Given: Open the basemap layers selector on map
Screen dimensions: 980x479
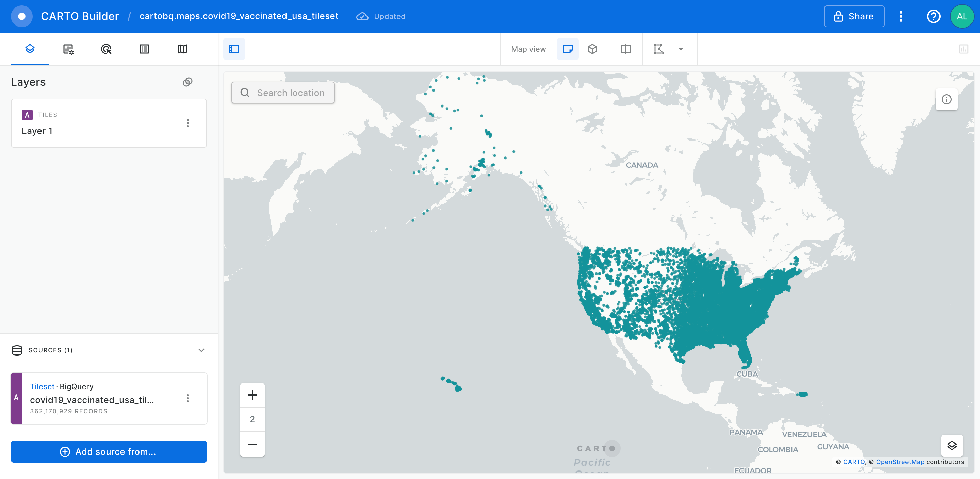Looking at the screenshot, I should point(951,445).
